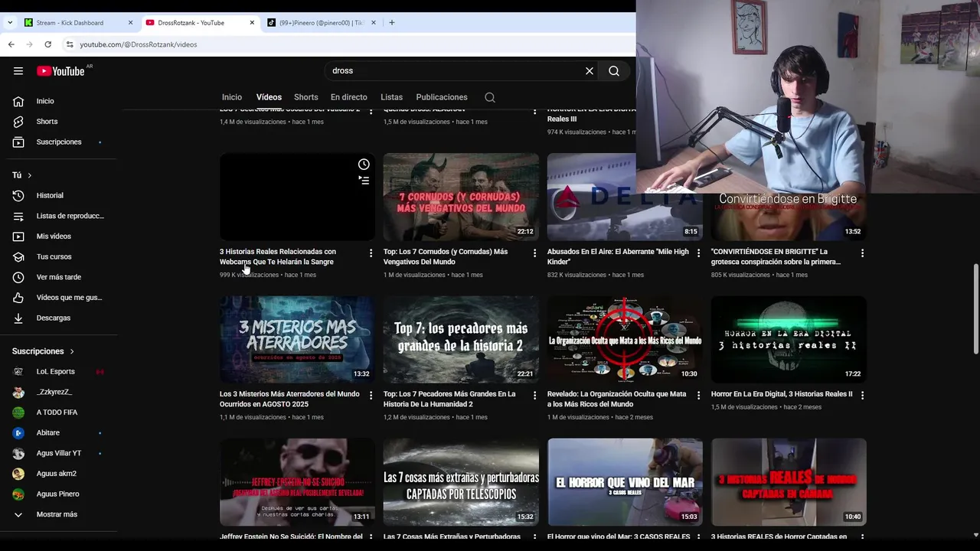The image size is (980, 551).
Task: Click the watch later clock icon on the hovered thumbnail
Action: point(364,165)
